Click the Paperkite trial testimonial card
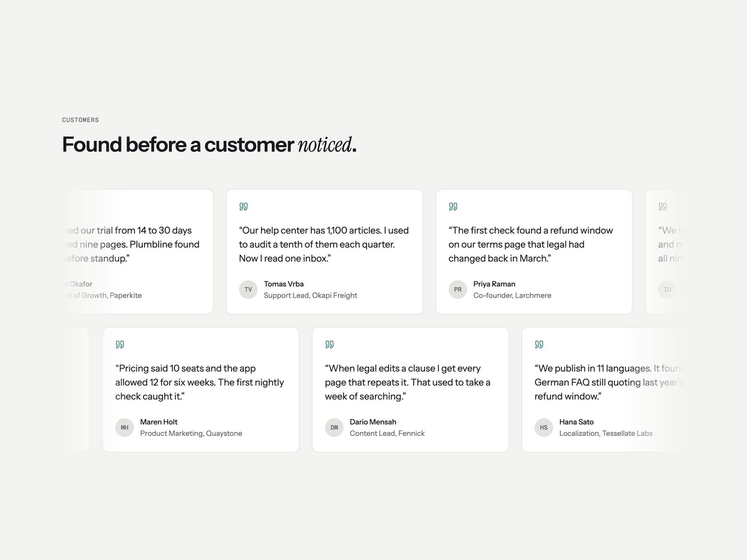 tap(138, 252)
